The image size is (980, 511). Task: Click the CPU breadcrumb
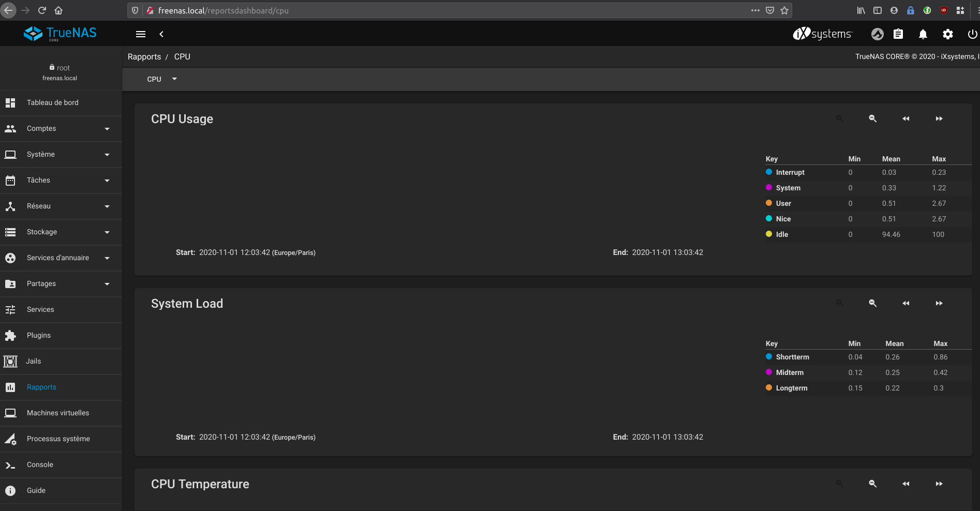pos(182,57)
